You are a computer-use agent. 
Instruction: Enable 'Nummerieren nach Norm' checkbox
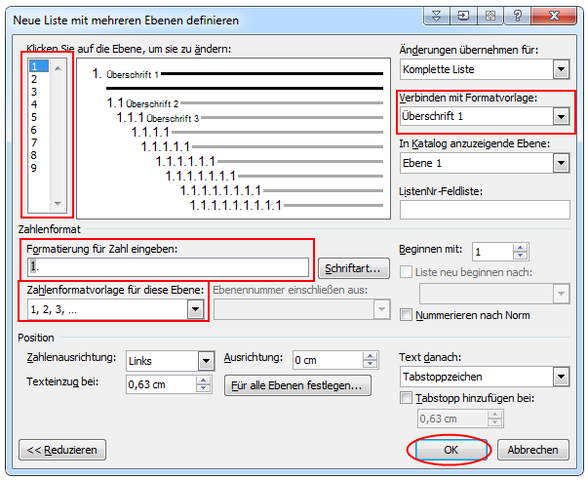tap(406, 315)
